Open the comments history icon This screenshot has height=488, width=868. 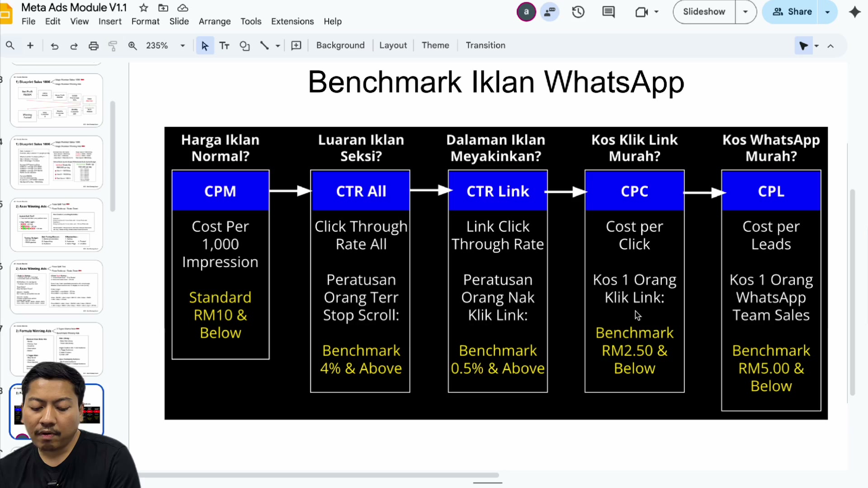pos(609,12)
